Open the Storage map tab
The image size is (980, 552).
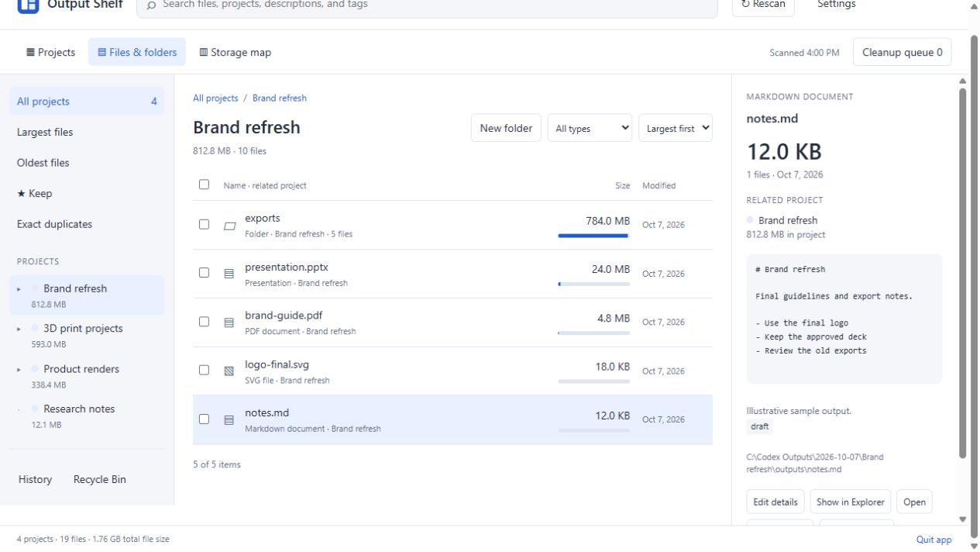(x=236, y=53)
